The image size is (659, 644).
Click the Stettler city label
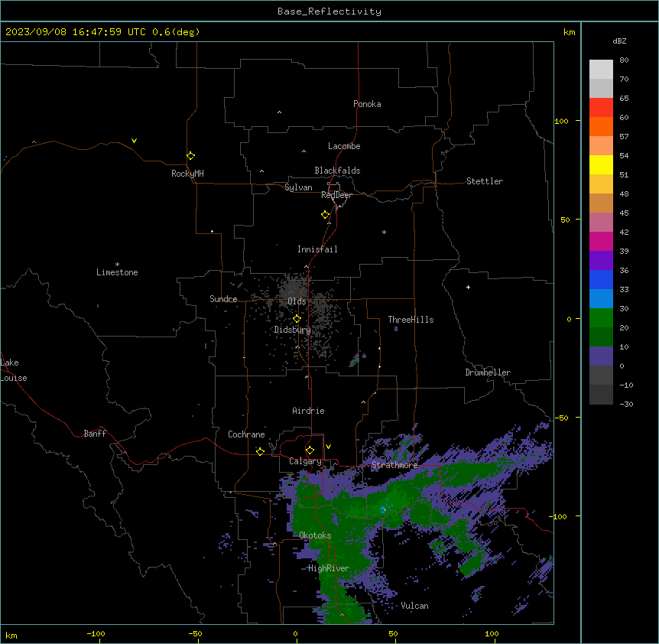485,181
